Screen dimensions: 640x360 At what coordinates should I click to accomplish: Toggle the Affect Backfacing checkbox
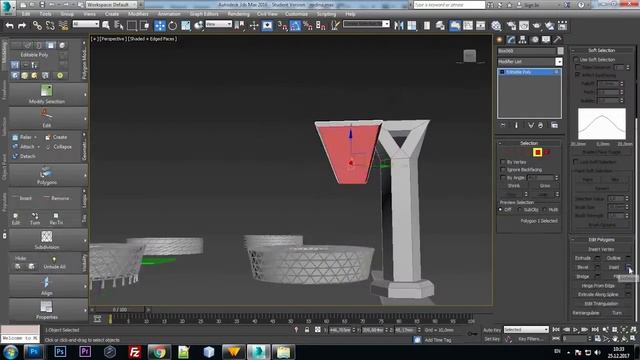click(x=578, y=75)
